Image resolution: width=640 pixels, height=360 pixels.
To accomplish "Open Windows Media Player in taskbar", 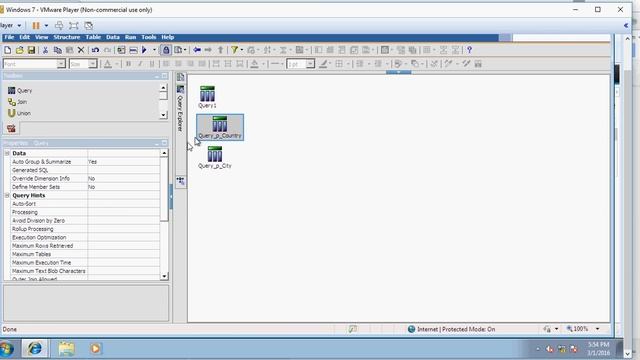I will [x=96, y=349].
